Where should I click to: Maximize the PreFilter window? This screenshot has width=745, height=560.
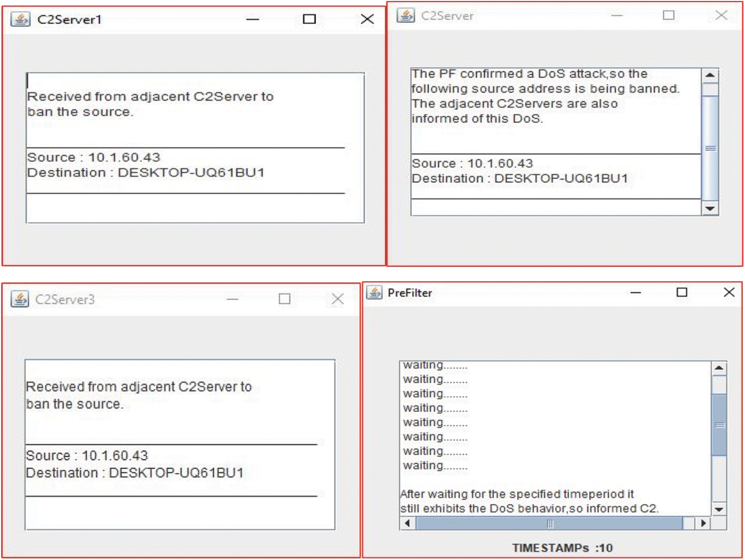[681, 292]
